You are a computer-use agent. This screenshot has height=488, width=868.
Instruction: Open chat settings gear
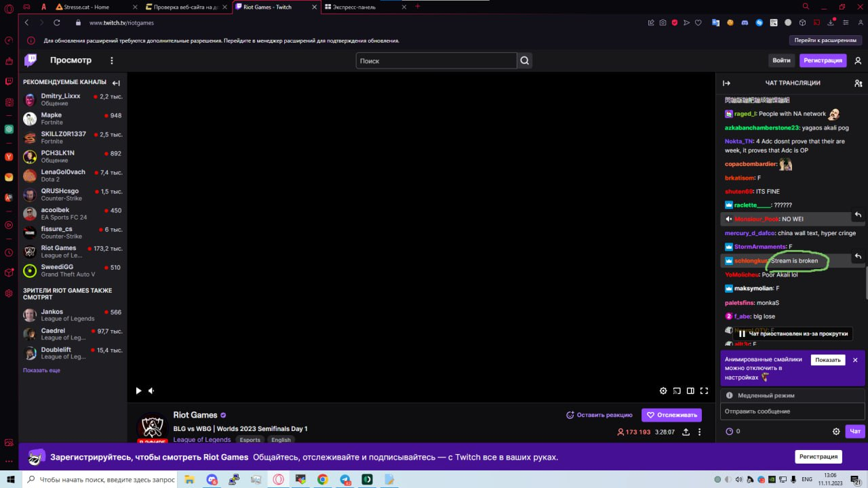tap(836, 431)
